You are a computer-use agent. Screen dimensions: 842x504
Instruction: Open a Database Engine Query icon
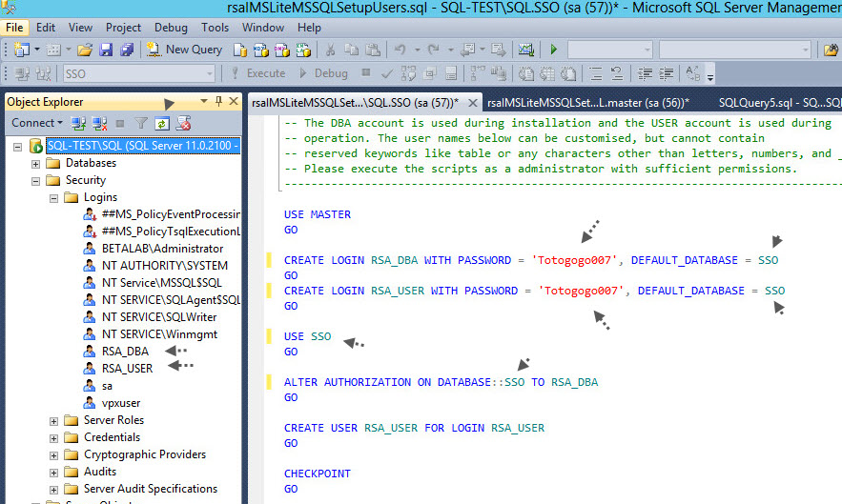coord(240,50)
